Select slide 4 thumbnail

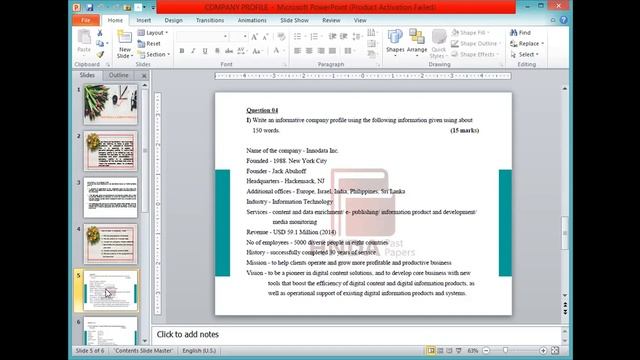coord(111,244)
